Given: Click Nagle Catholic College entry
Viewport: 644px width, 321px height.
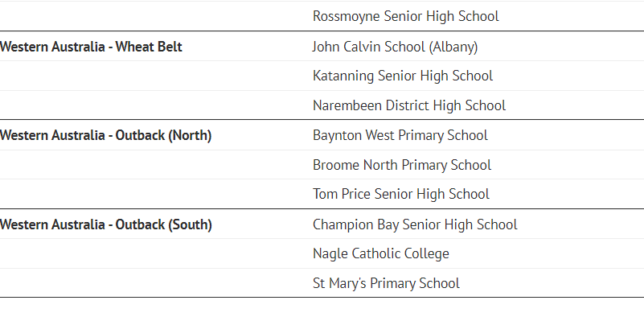Looking at the screenshot, I should (381, 253).
